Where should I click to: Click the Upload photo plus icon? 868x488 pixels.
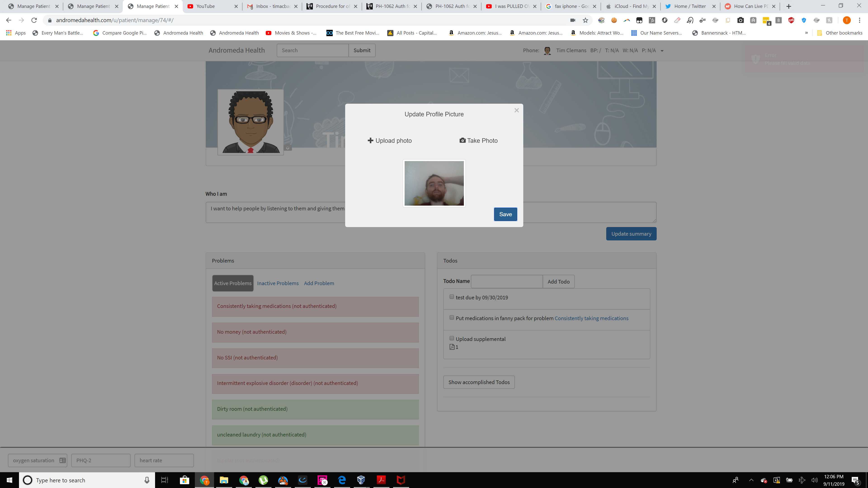tap(370, 141)
